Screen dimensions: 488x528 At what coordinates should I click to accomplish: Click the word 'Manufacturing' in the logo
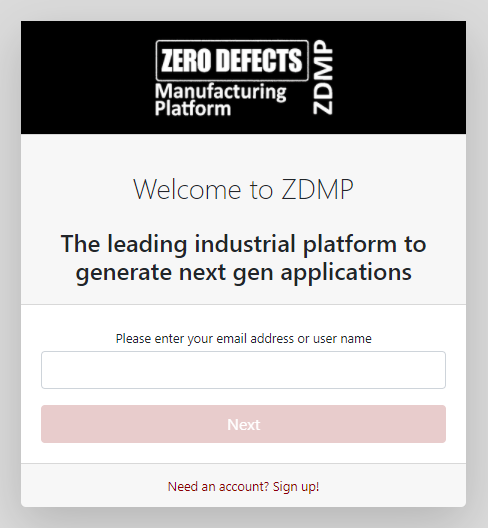(x=221, y=92)
